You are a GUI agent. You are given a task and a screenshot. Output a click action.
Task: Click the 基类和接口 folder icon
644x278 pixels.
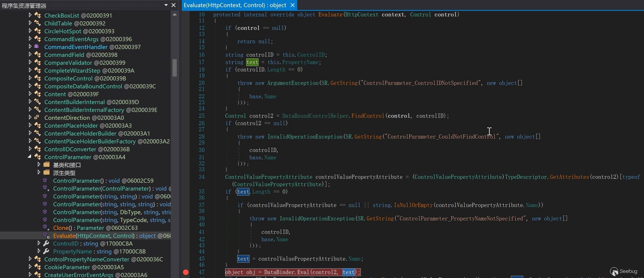pos(46,164)
